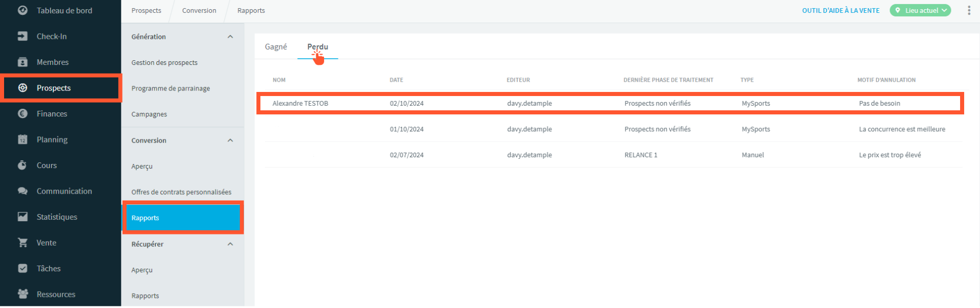This screenshot has width=980, height=308.
Task: Click the date 02/10/2024
Action: [407, 103]
